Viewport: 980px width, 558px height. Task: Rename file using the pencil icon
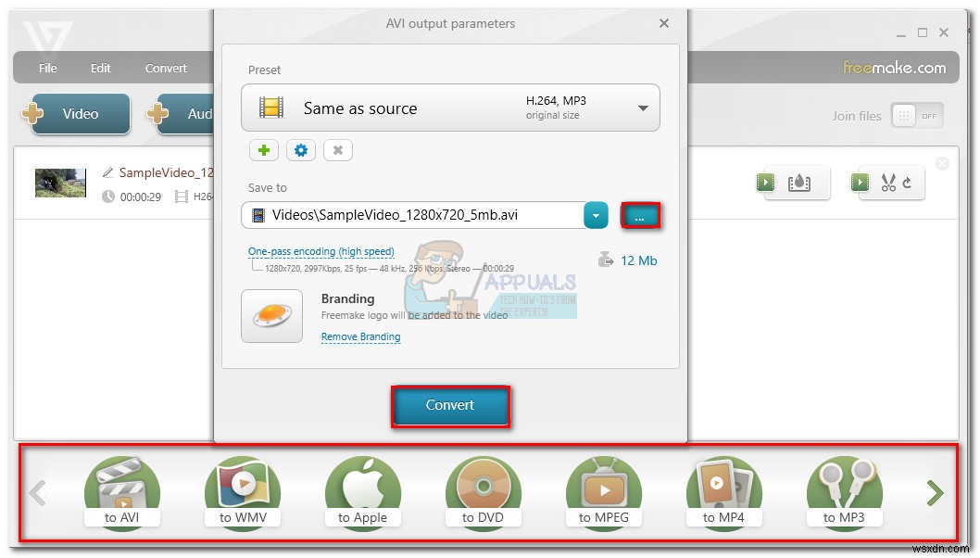pyautogui.click(x=108, y=172)
